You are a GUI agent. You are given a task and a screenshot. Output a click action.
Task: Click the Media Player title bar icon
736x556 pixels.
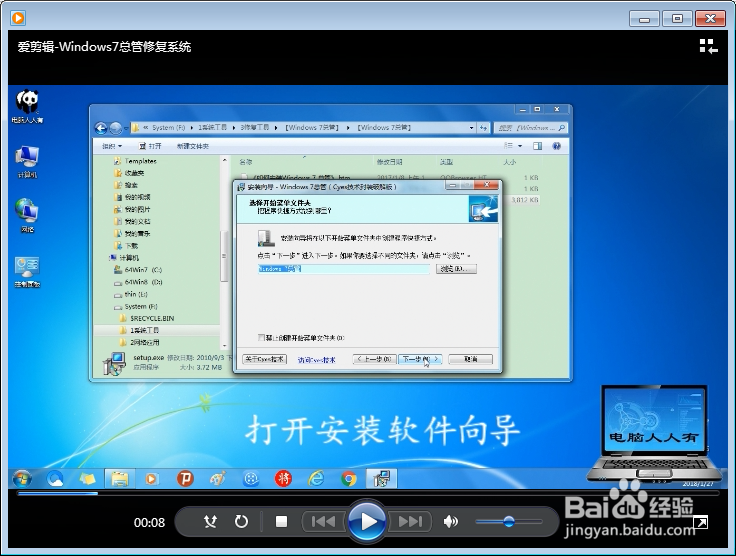tap(19, 18)
